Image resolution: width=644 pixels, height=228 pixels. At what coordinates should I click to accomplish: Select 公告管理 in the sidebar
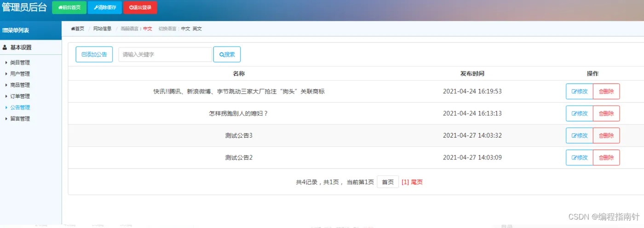pyautogui.click(x=20, y=107)
